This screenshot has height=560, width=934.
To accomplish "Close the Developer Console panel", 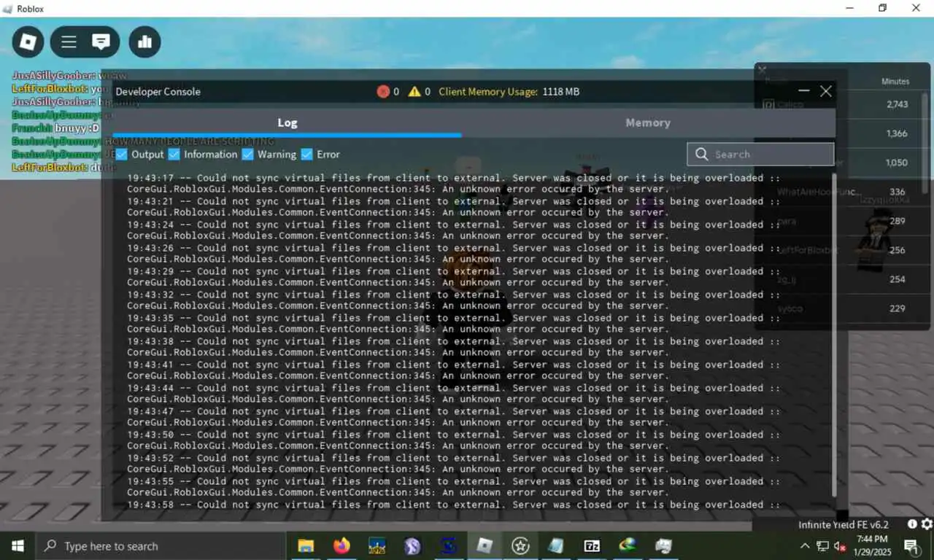I will pyautogui.click(x=826, y=91).
